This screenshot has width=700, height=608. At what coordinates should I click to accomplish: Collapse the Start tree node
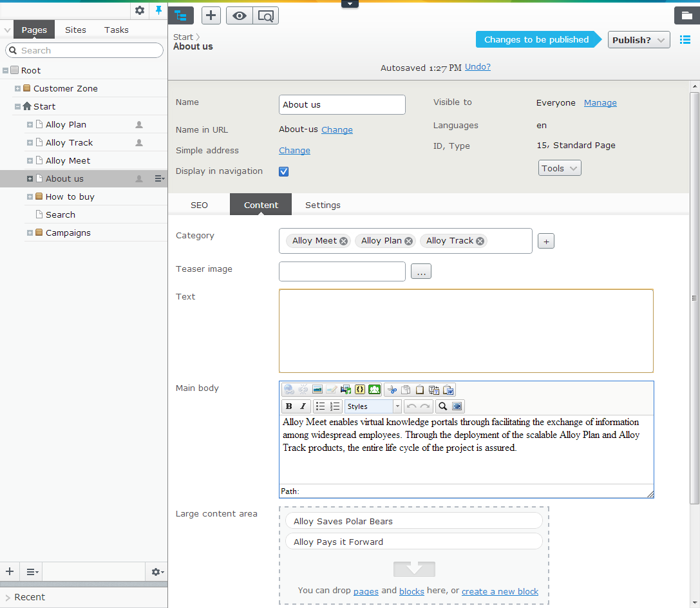click(x=17, y=107)
